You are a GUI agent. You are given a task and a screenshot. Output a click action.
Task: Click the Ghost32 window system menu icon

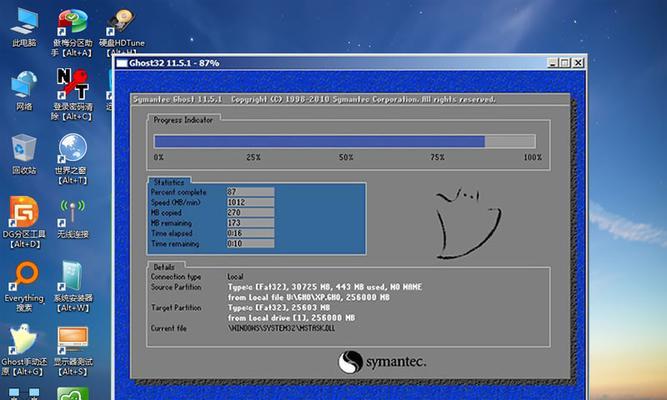[122, 63]
